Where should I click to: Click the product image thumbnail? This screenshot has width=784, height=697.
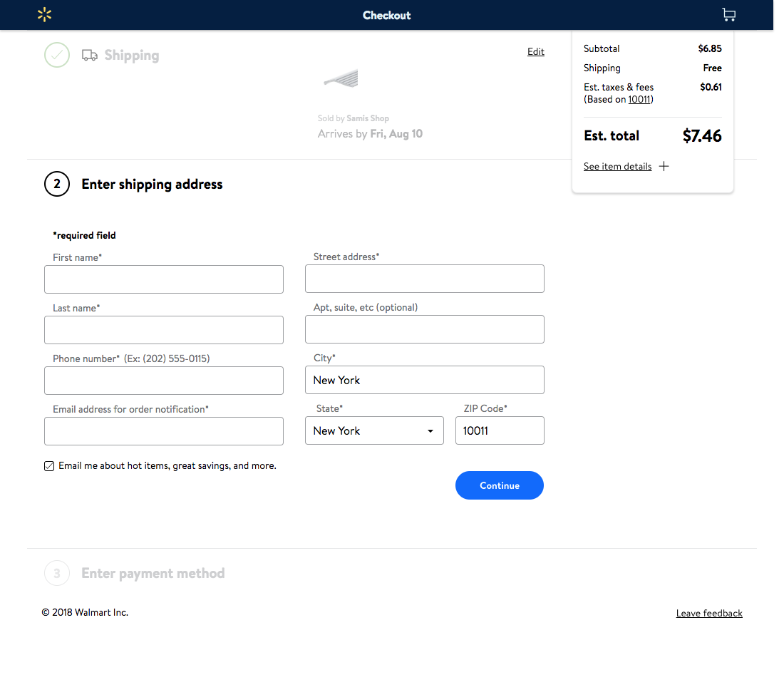(341, 78)
